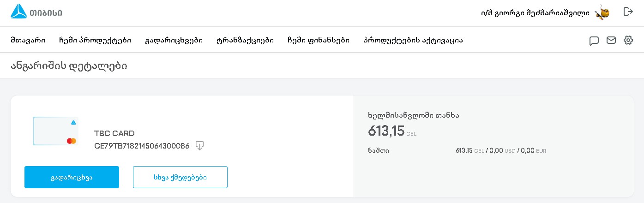Viewport: 644px width, 203px height.
Task: Open the mail envelope icon
Action: tap(611, 40)
